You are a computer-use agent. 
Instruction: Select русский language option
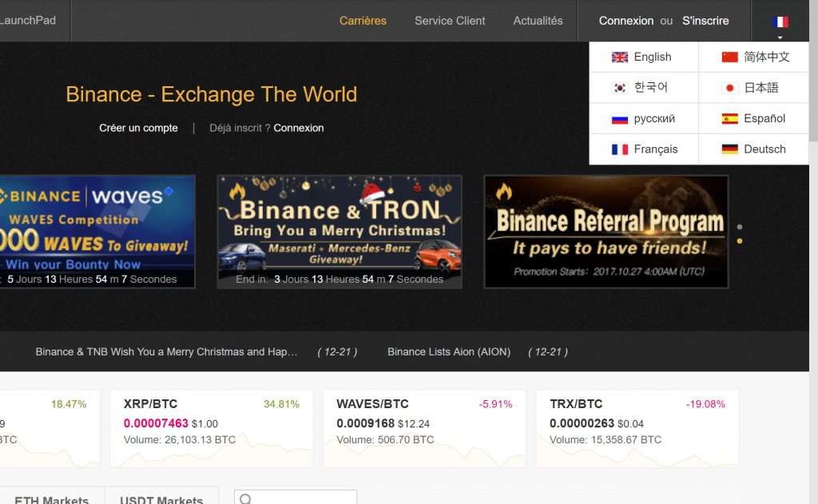pyautogui.click(x=644, y=118)
